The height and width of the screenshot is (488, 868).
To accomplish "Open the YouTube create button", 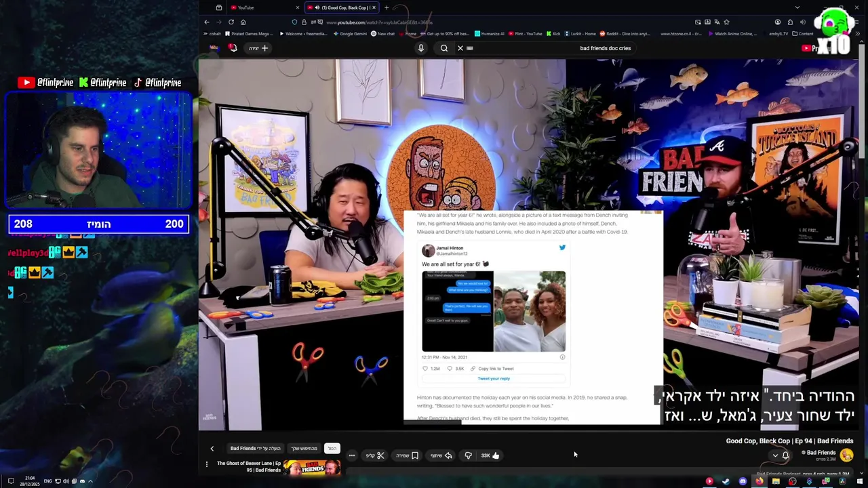I will (x=258, y=48).
